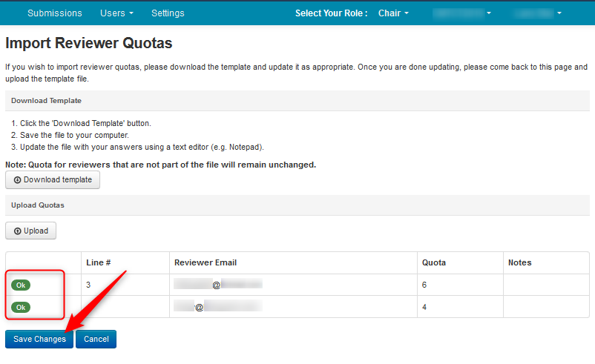Image resolution: width=595 pixels, height=364 pixels.
Task: Select the Notes column header
Action: (519, 262)
